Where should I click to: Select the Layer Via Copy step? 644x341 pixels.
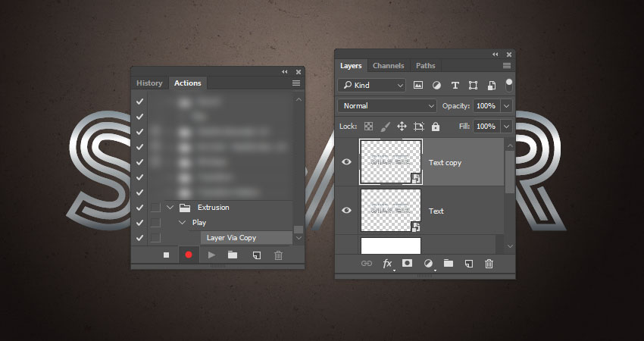tap(231, 237)
